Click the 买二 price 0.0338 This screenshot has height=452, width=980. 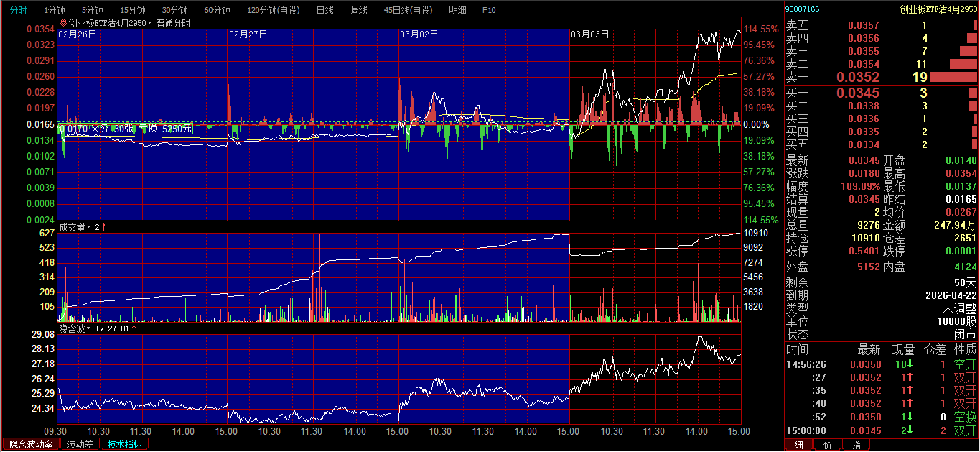tap(864, 106)
